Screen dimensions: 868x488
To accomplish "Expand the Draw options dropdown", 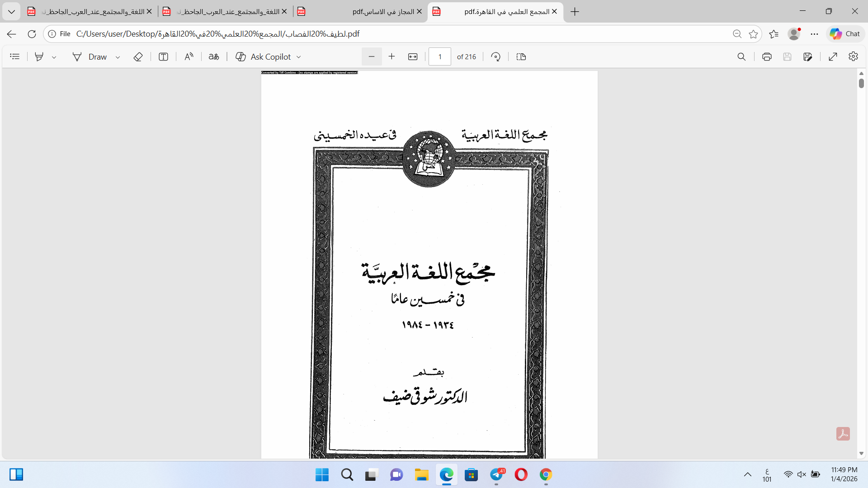I will [x=118, y=57].
